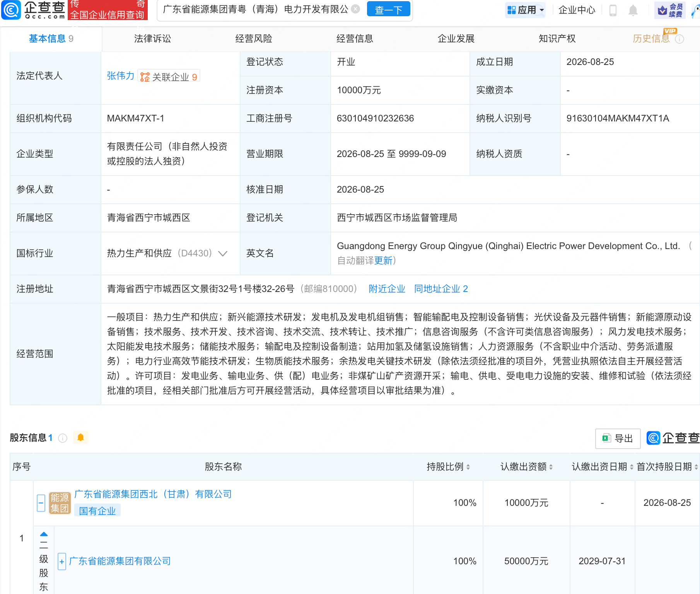Focus the company search input field
The height and width of the screenshot is (594, 700).
(255, 9)
